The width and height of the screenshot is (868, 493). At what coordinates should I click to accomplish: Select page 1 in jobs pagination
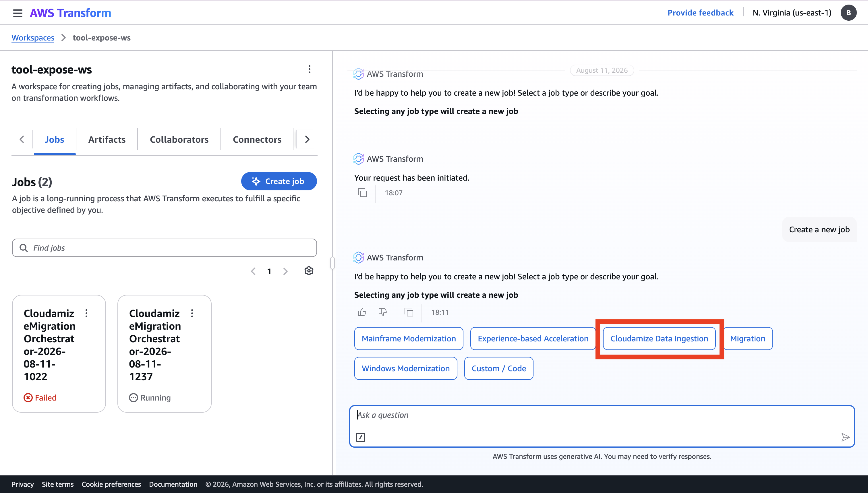pyautogui.click(x=269, y=271)
